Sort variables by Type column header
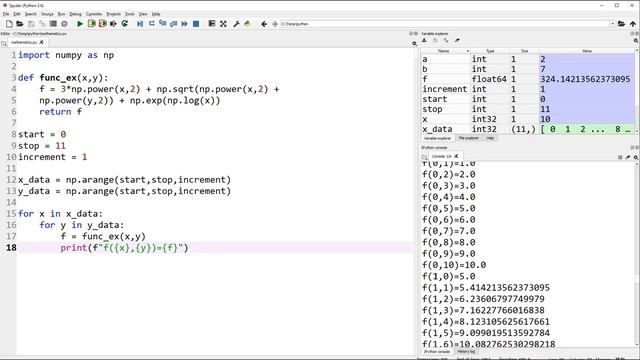 coord(490,51)
